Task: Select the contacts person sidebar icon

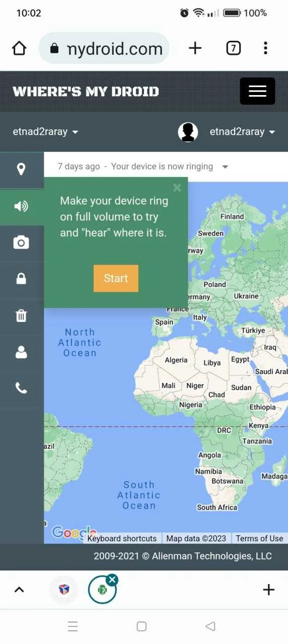Action: click(21, 353)
